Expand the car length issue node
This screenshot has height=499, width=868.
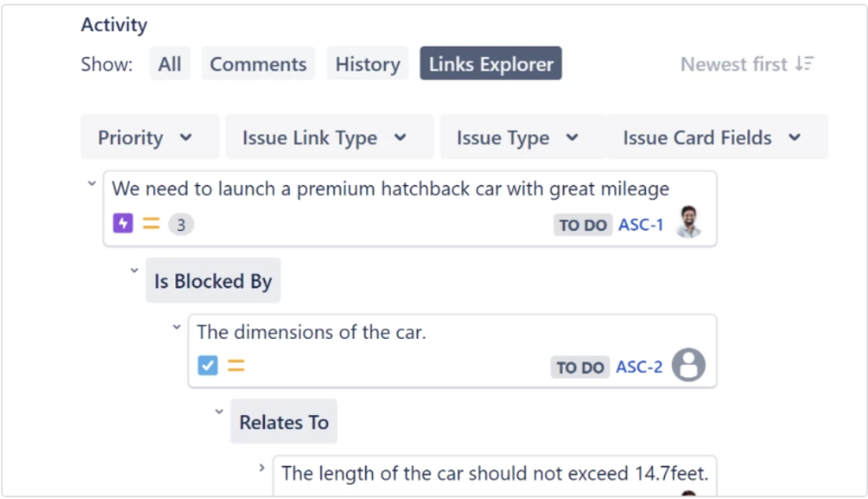(x=262, y=468)
